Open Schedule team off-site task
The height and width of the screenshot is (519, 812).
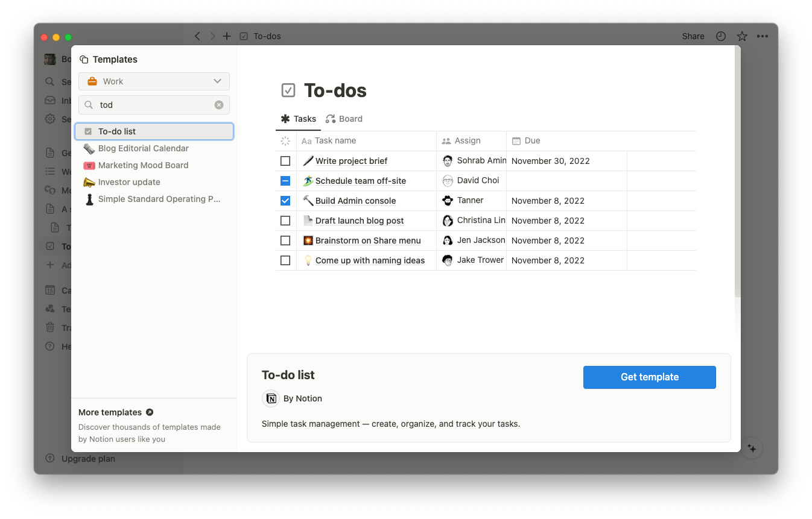360,181
